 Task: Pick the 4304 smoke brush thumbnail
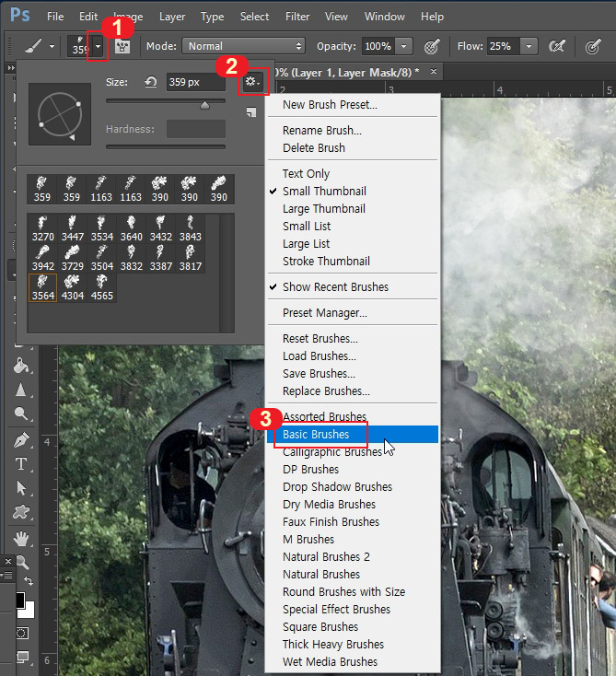click(73, 287)
